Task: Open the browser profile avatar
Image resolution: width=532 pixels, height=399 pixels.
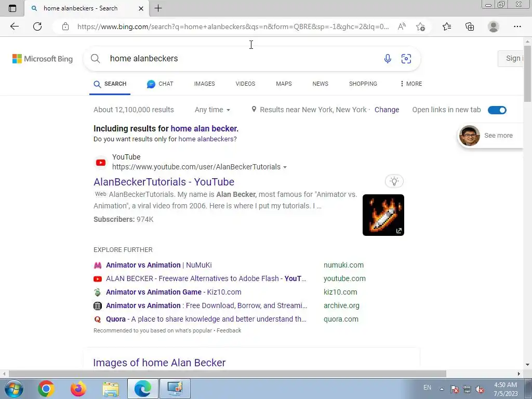Action: point(494,26)
